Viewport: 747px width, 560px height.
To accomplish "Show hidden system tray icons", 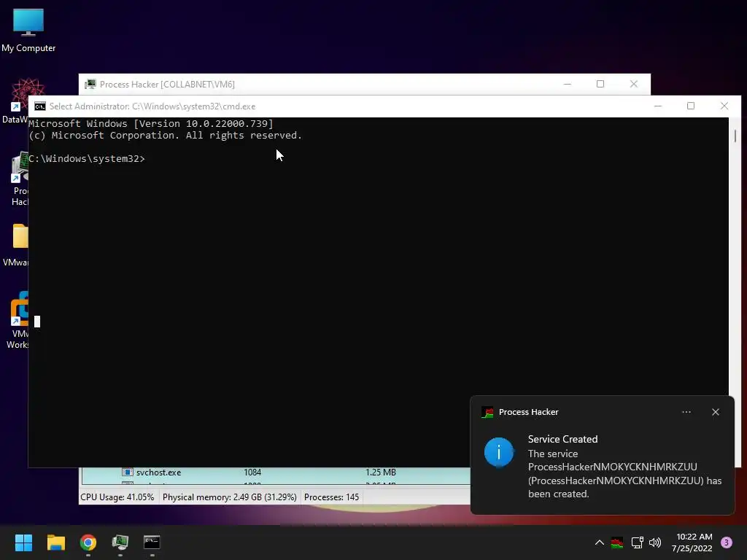I will (600, 542).
